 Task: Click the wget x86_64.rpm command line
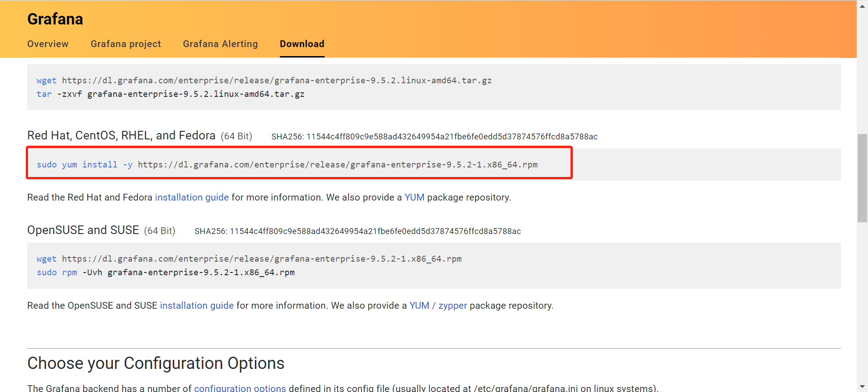click(249, 259)
